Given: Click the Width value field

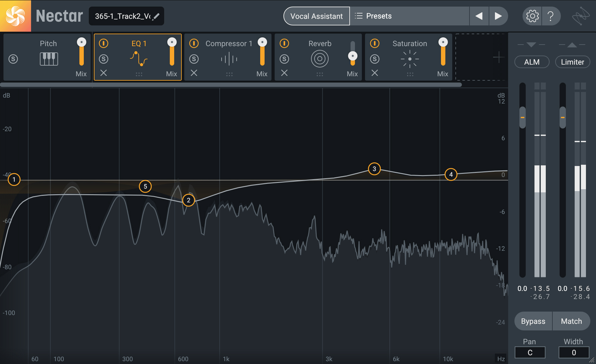Looking at the screenshot, I should tap(574, 352).
